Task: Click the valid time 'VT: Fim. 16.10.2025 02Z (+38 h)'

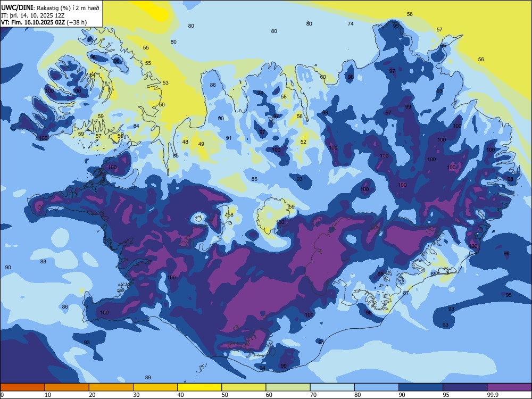Action: click(x=44, y=22)
